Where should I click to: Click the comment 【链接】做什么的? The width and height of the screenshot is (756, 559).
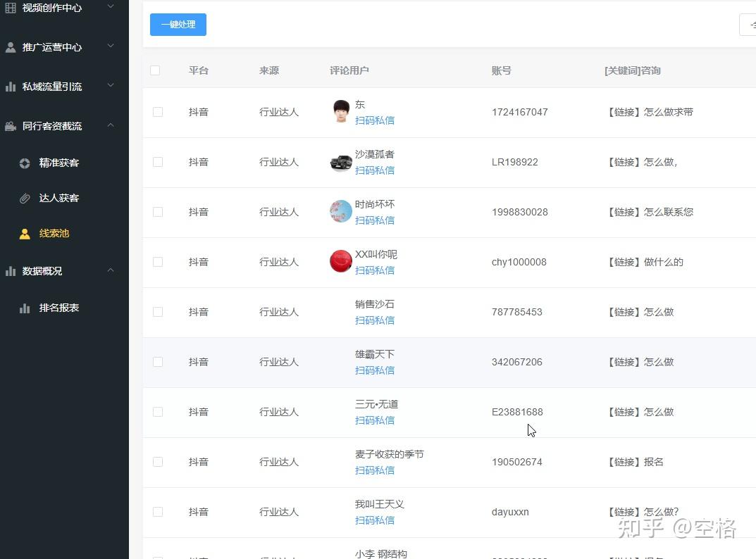[645, 262]
